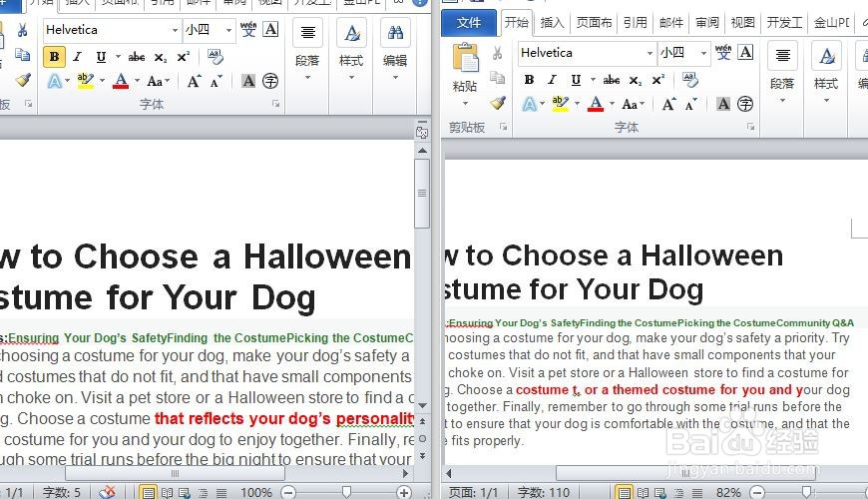Click Character Shading icon in right window
The height and width of the screenshot is (499, 868).
coord(723,104)
